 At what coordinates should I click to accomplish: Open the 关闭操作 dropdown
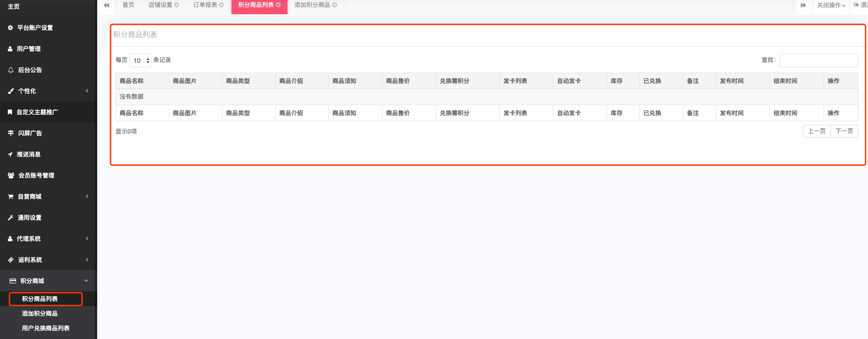click(831, 6)
